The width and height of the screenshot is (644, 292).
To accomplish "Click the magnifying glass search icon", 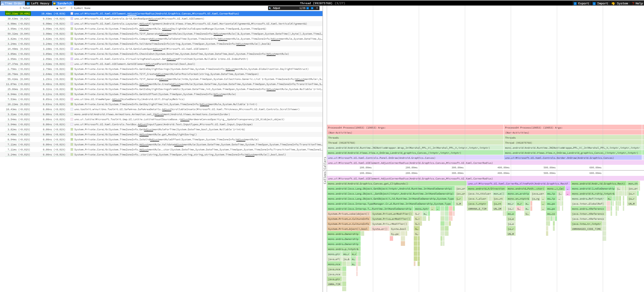I will [270, 8].
